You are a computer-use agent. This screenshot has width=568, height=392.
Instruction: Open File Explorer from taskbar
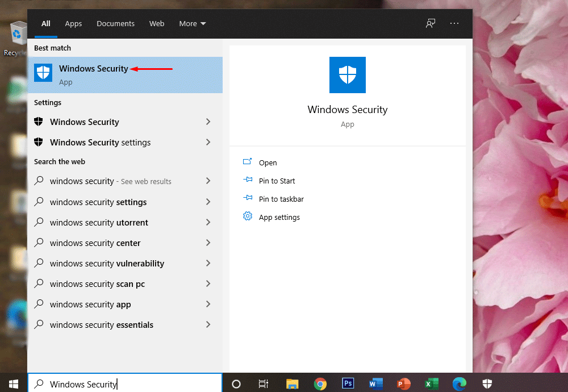point(293,384)
